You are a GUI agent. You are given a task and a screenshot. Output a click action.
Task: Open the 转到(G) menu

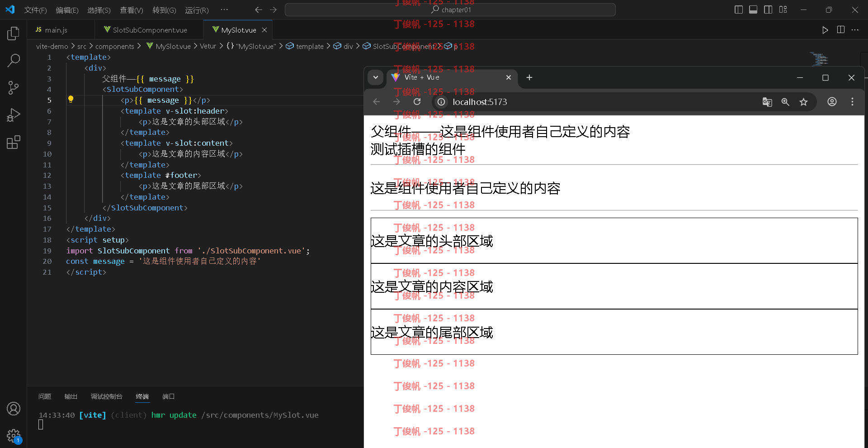coord(164,10)
